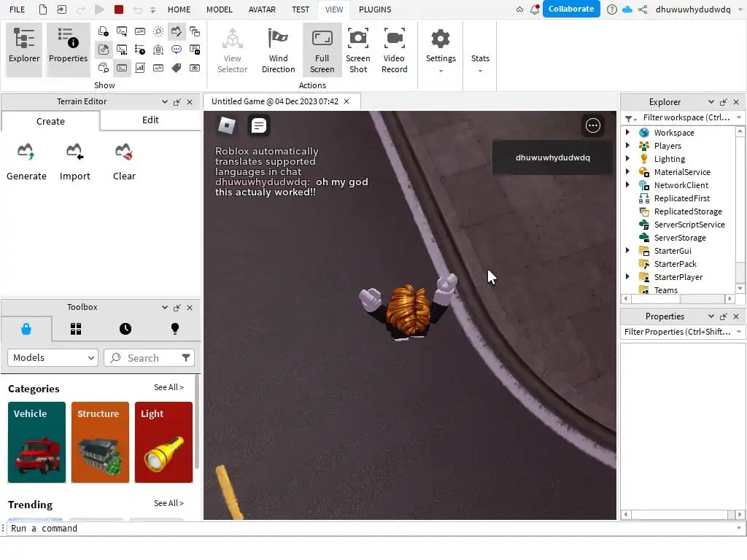Open the AVATAR ribbon tab

[262, 9]
